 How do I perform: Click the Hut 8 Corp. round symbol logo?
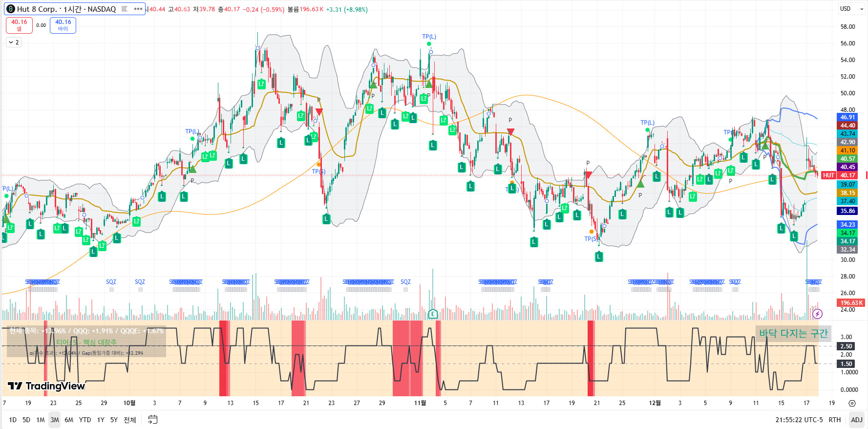click(11, 9)
